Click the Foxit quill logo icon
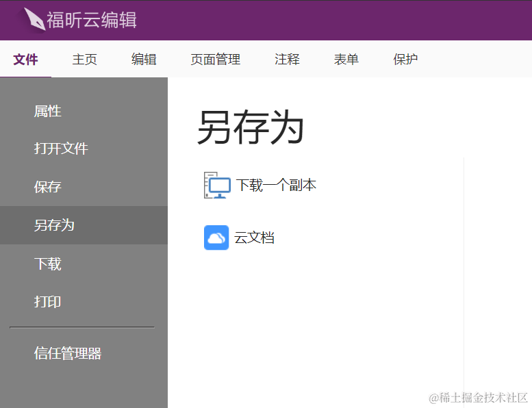532x408 pixels. pos(34,19)
